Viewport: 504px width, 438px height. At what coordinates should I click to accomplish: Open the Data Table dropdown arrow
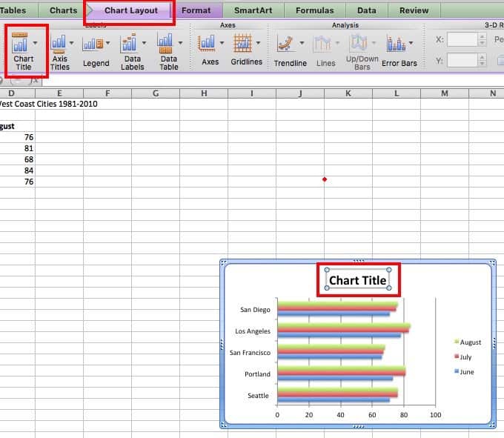pos(180,43)
